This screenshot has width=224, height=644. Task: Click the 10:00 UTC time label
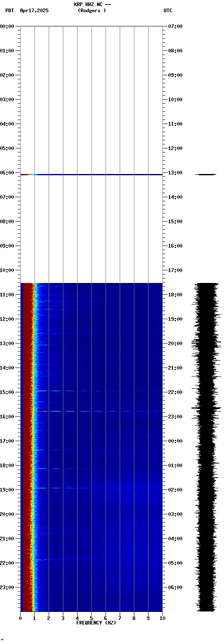coord(175,100)
